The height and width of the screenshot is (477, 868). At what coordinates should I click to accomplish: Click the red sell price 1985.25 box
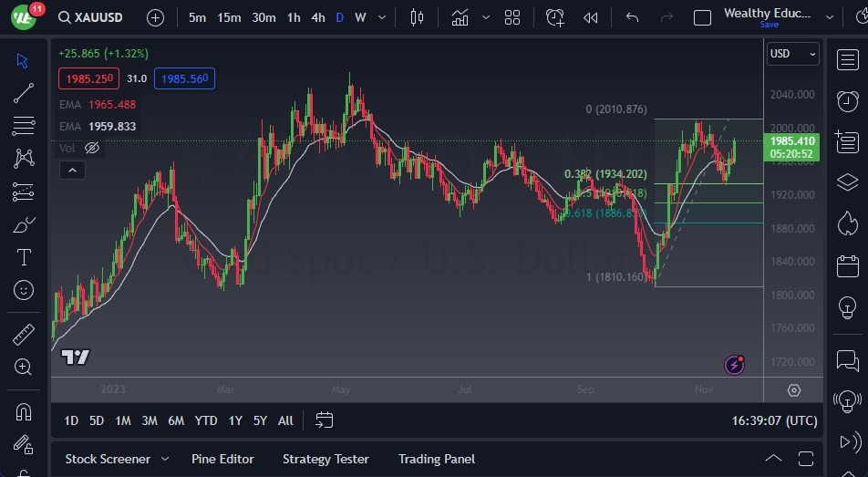tap(88, 78)
